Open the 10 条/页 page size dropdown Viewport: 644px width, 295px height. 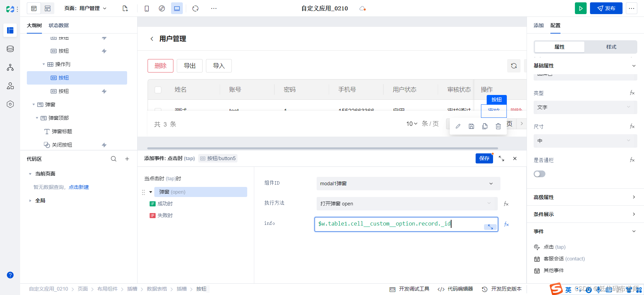pyautogui.click(x=412, y=124)
